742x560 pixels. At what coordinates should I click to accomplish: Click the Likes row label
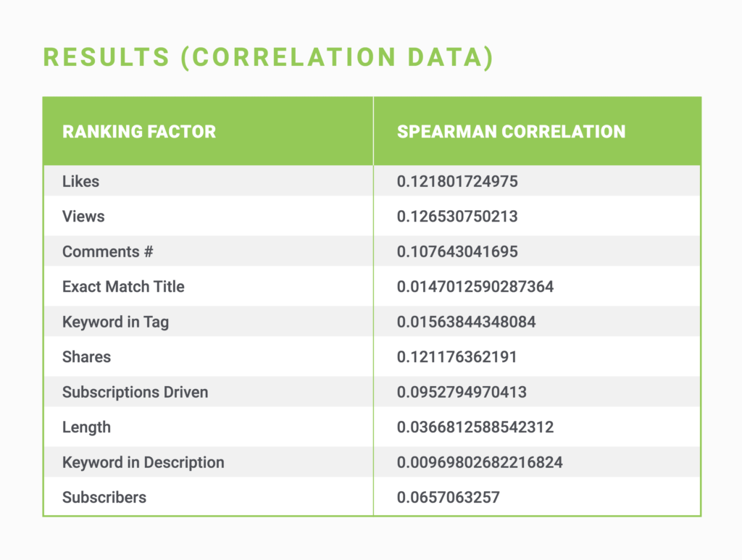(80, 181)
